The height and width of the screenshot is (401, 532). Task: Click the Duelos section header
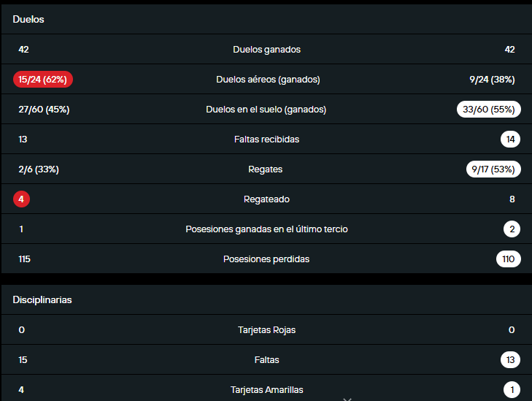28,20
